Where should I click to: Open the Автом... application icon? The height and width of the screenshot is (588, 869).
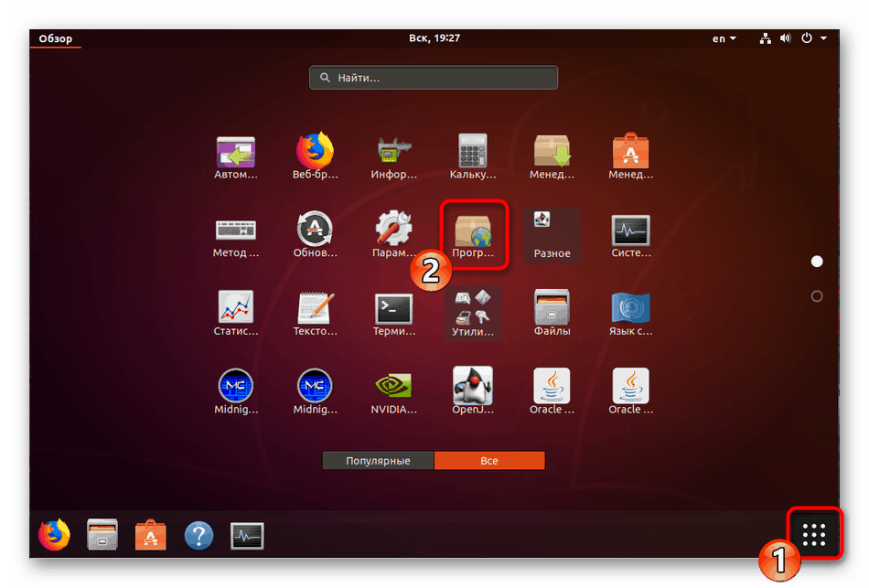tap(235, 157)
